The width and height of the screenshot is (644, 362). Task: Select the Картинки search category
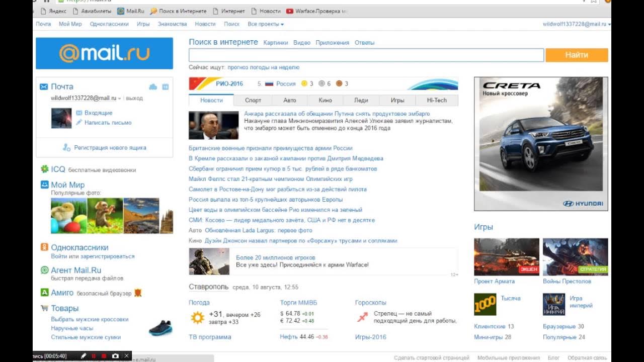coord(276,43)
